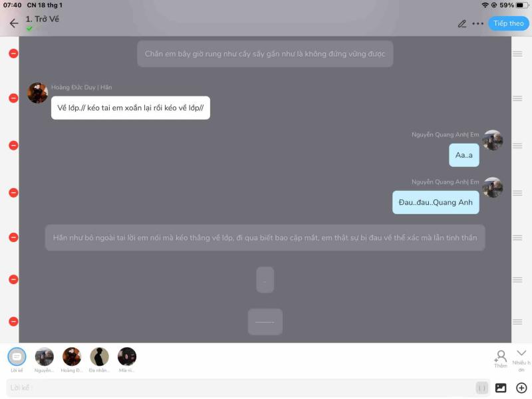Click the Tiếp theo button
Screen dimensions: 532x399
508,23
